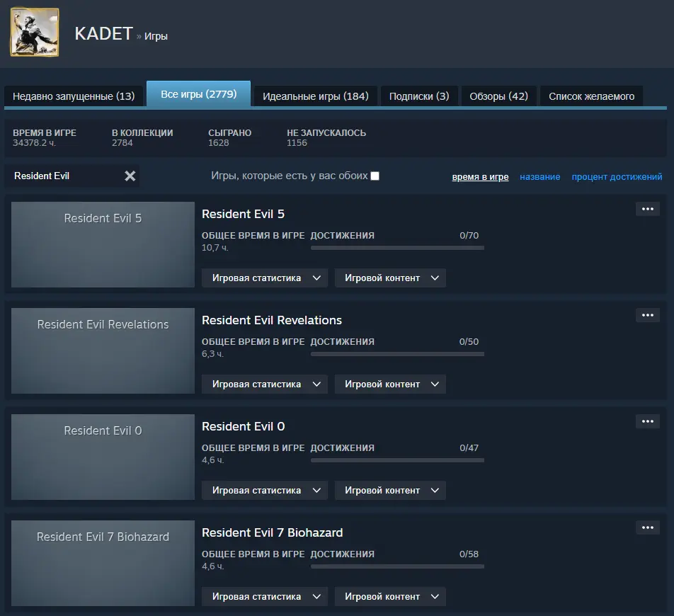Select the 0/70 achievements count
This screenshot has height=616, width=674.
[x=469, y=236]
